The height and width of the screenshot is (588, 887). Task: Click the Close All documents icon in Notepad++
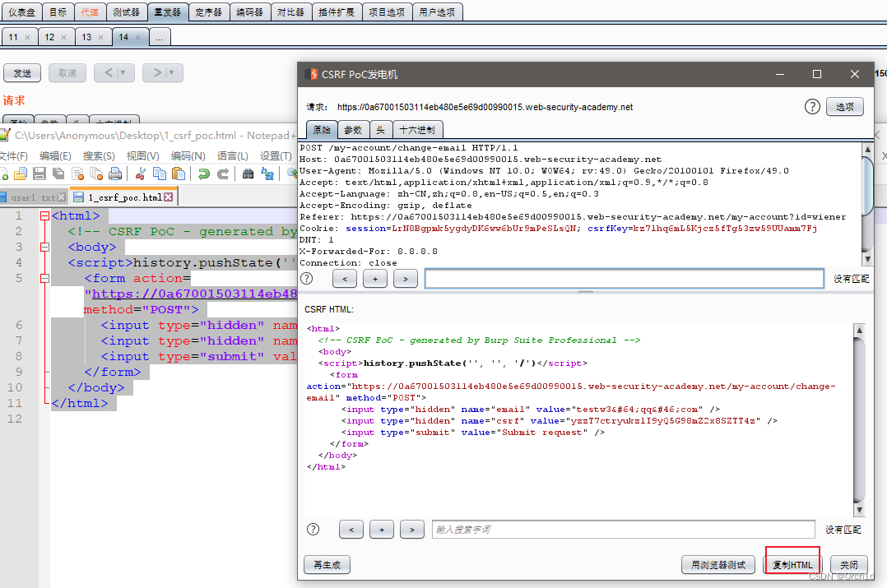point(97,174)
